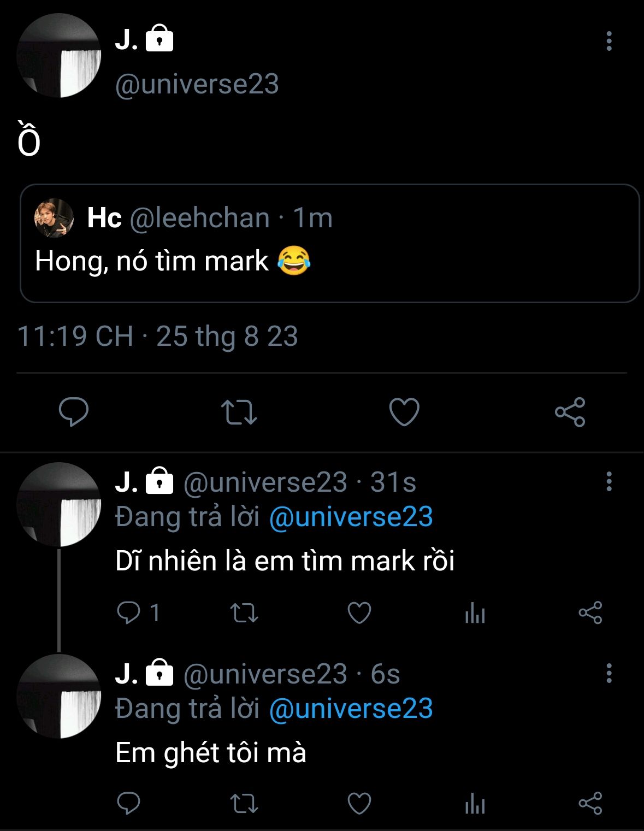
Task: Share the main tweet
Action: [570, 412]
